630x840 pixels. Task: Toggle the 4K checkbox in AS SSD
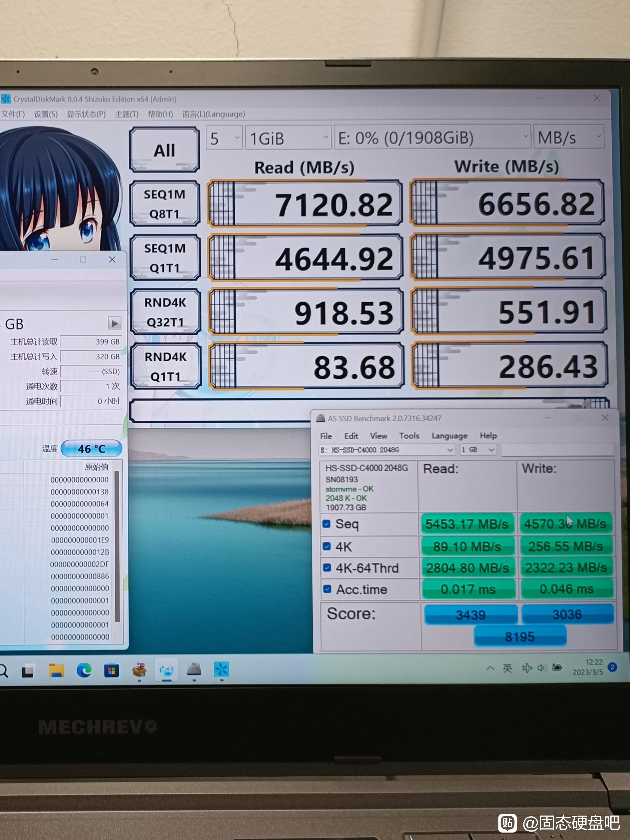(327, 546)
